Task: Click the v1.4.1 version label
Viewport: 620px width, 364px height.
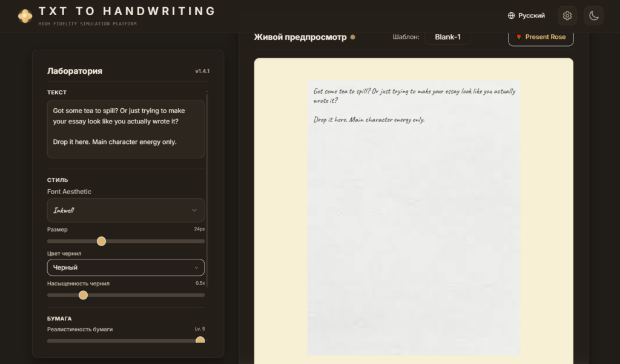Action: click(x=202, y=71)
